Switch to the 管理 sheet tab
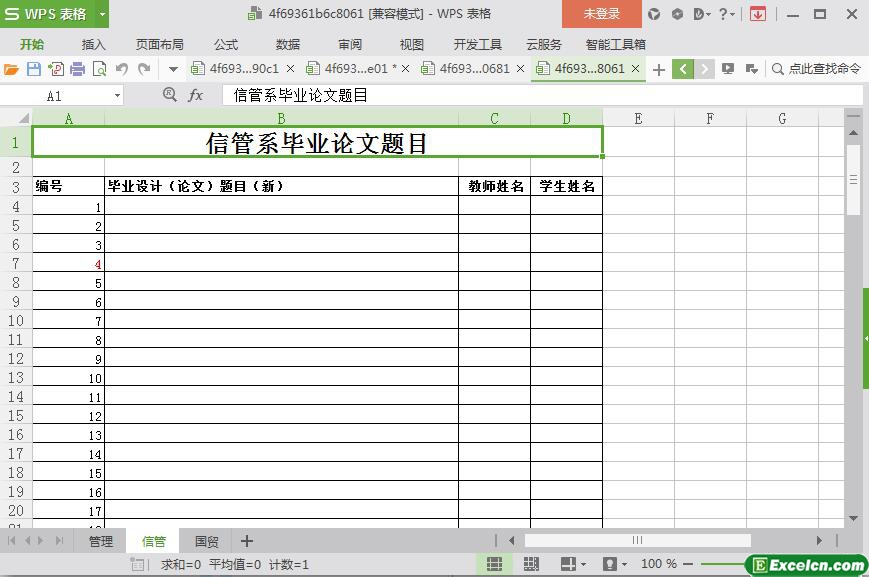869x577 pixels. (101, 542)
